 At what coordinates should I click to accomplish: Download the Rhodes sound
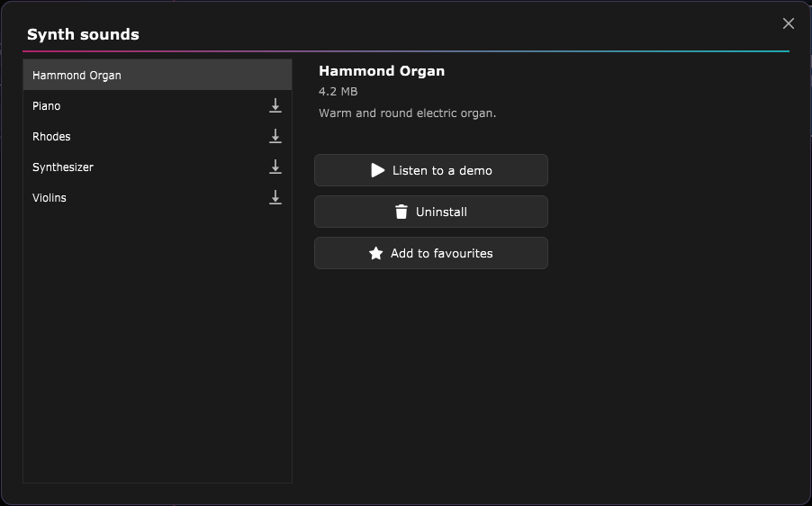tap(275, 136)
